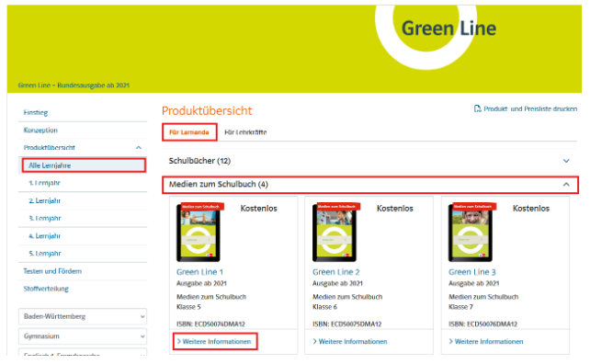Switch to the Für Lehrkräfte tab
Image resolution: width=590 pixels, height=364 pixels.
245,132
